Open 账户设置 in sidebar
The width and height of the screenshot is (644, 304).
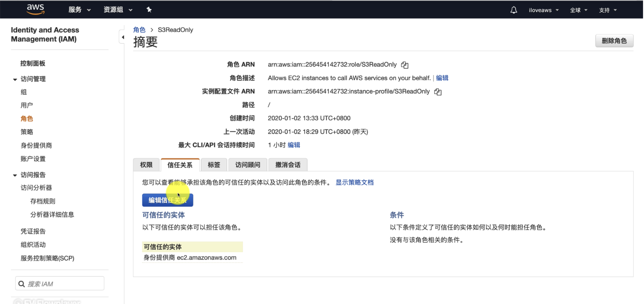click(33, 159)
